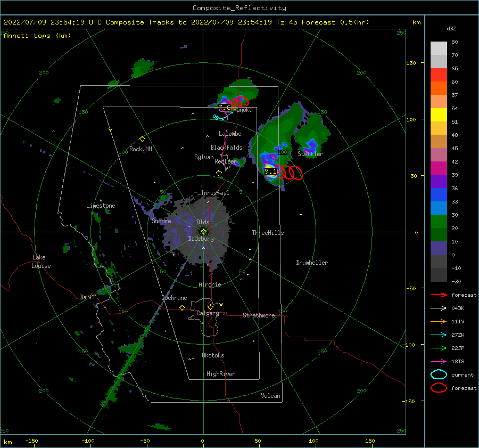Click the ThreeHills city label

coord(268,233)
